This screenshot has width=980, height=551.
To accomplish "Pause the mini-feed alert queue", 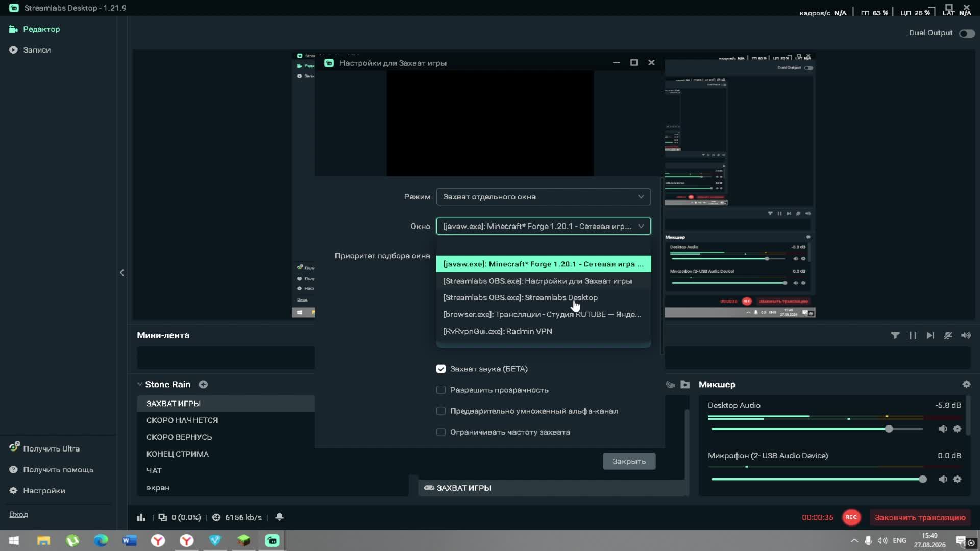I will (913, 335).
